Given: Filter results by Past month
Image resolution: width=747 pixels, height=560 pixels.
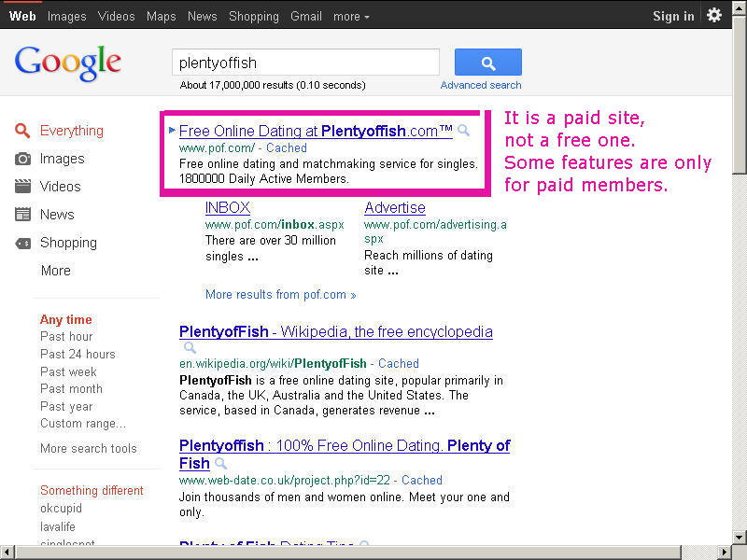Looking at the screenshot, I should click(71, 389).
